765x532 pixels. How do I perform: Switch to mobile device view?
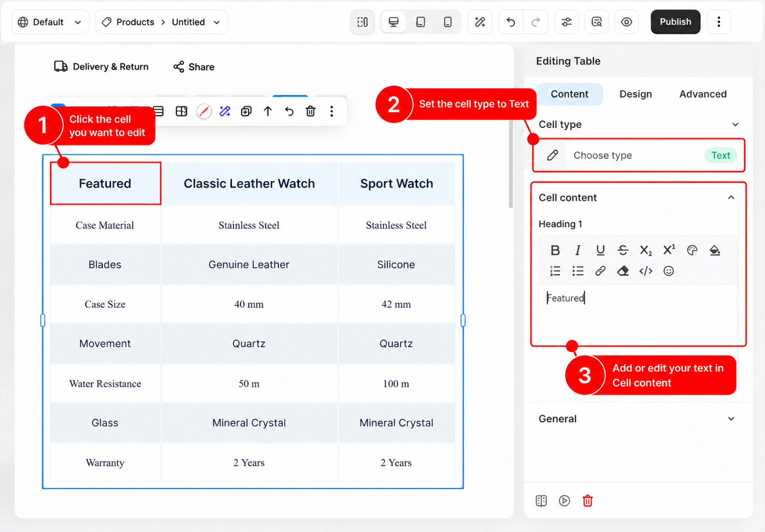pos(448,22)
